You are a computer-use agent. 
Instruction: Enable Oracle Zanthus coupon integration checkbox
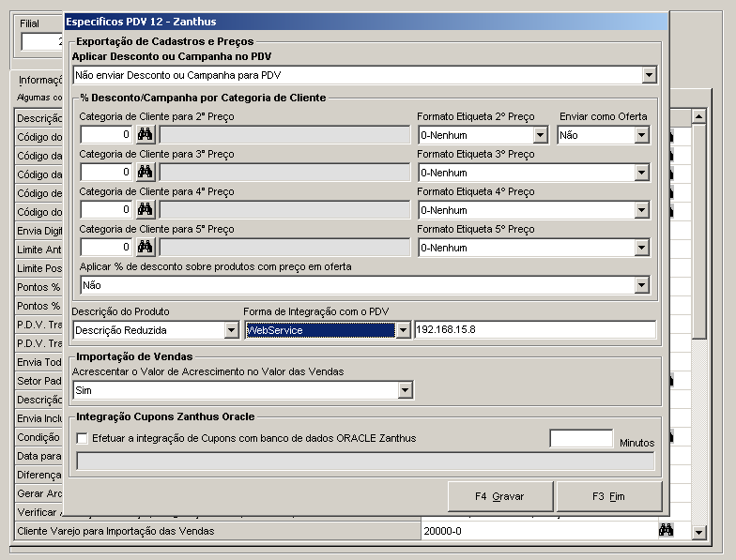[x=83, y=438]
